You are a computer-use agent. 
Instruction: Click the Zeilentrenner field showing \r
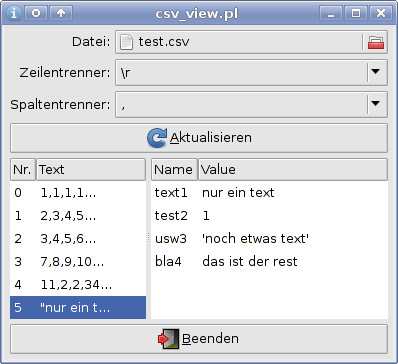pos(251,72)
